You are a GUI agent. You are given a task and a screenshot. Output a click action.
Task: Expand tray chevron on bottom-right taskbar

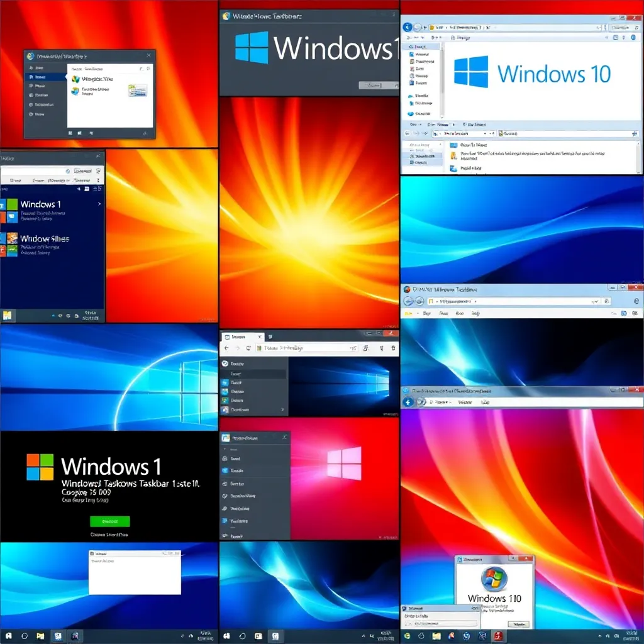pyautogui.click(x=600, y=636)
